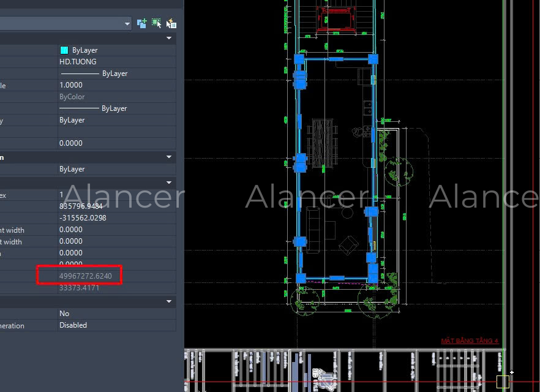Collapse the section above the vertex coordinates
Screen dimensions: 540x392
coord(169,183)
